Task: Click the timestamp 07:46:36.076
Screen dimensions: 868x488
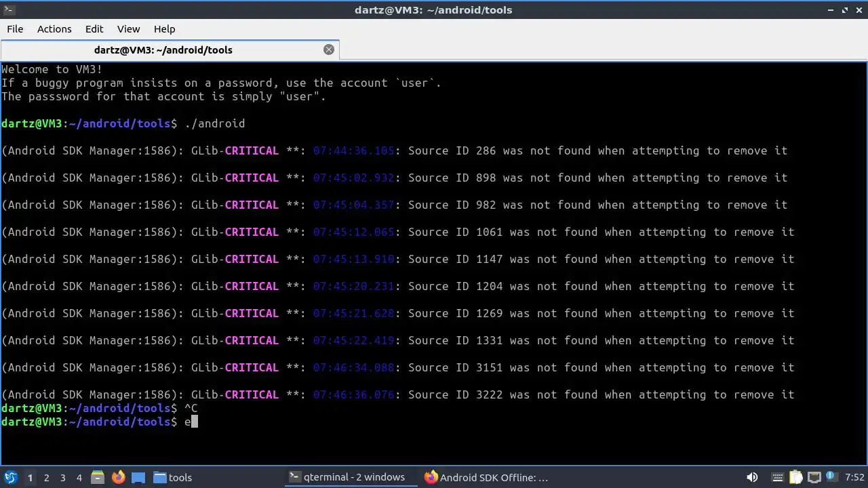Action: coord(353,394)
